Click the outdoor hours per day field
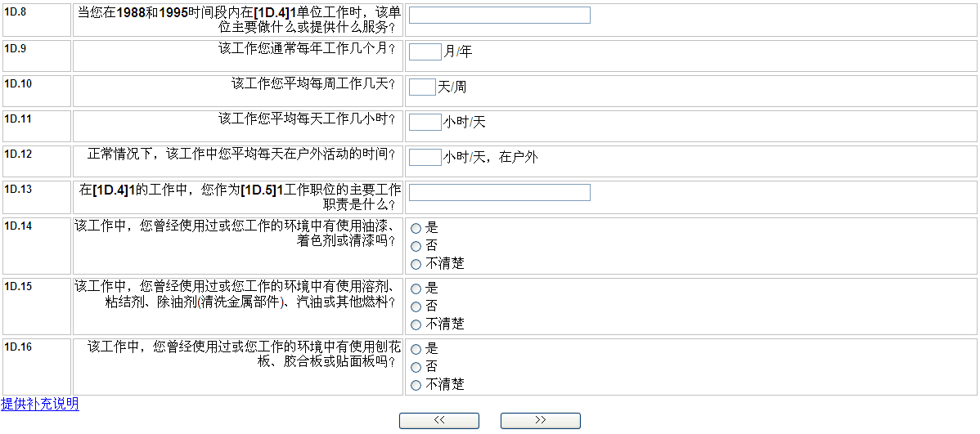The height and width of the screenshot is (434, 980). pyautogui.click(x=425, y=157)
